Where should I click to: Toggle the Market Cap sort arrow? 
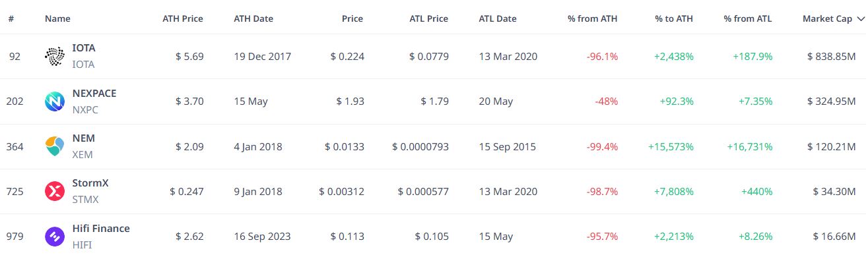pyautogui.click(x=860, y=19)
